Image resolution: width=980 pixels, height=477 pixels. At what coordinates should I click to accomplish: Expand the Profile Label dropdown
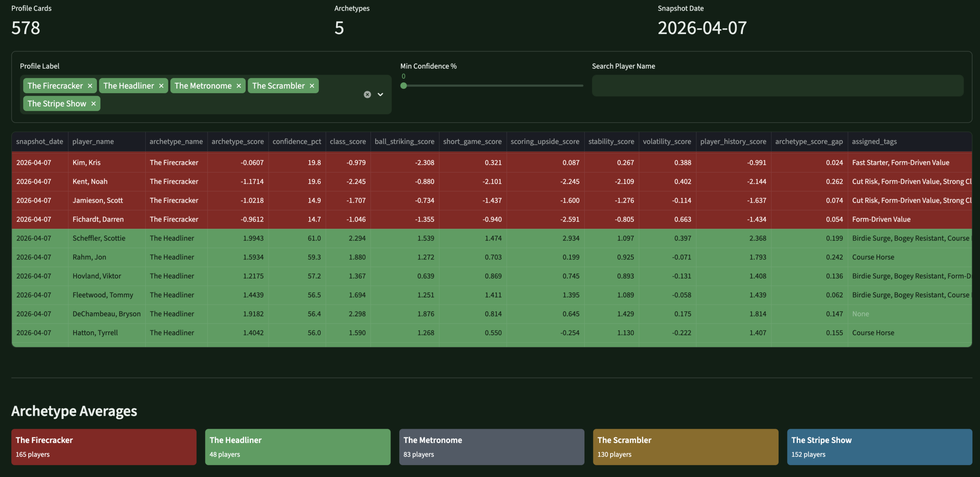coord(380,95)
